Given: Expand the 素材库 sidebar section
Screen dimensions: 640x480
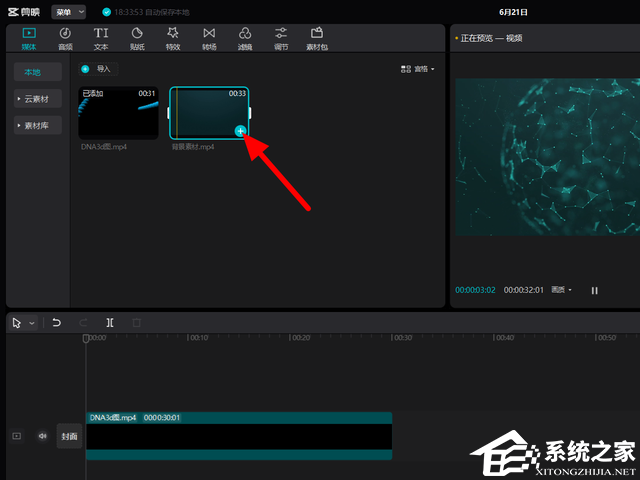Looking at the screenshot, I should point(38,126).
